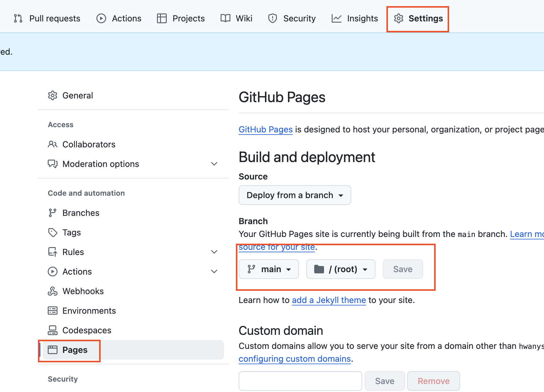Click the Pull requests icon
This screenshot has height=392, width=544.
(x=18, y=18)
